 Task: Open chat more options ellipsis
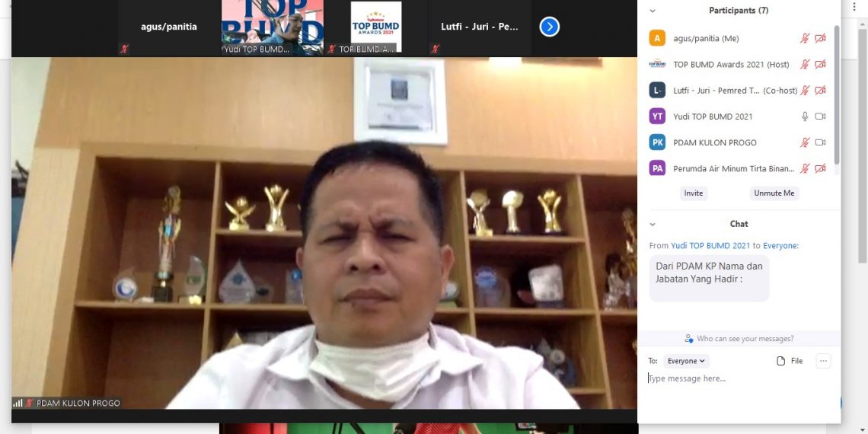pyautogui.click(x=823, y=361)
